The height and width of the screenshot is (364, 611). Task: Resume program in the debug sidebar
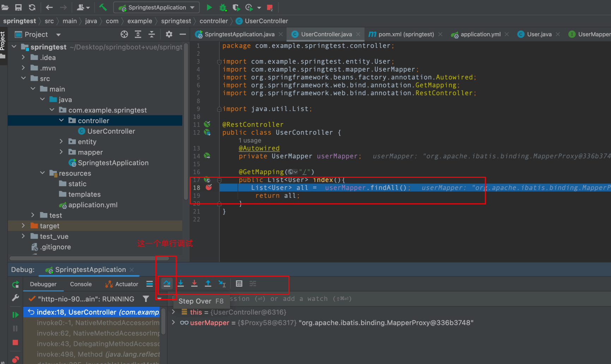[15, 314]
